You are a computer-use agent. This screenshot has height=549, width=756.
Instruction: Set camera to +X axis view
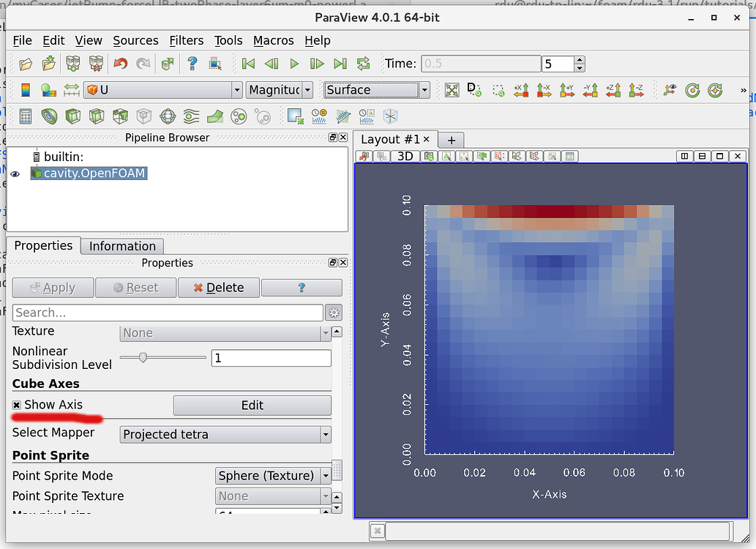[520, 89]
